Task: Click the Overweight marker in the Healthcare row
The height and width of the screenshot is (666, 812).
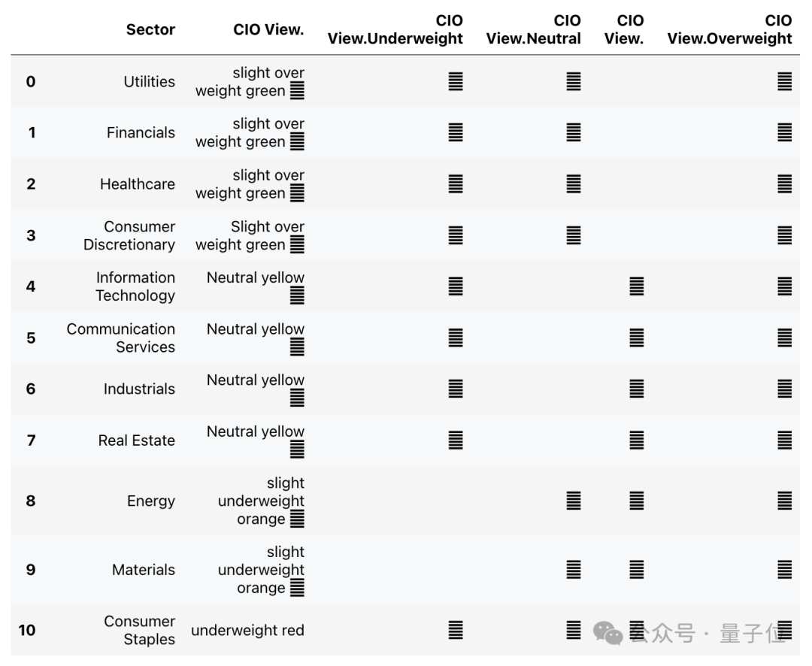Action: 785,183
